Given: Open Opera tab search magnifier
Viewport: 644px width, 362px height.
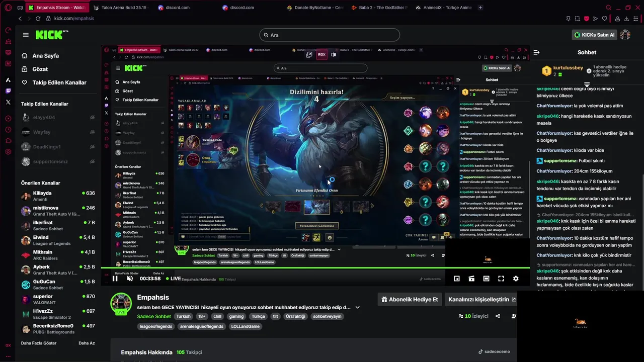Looking at the screenshot, I should (x=608, y=8).
